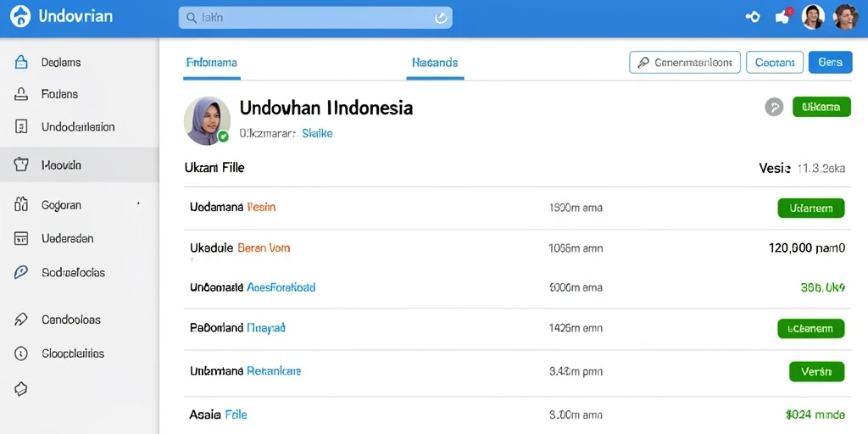This screenshot has height=434, width=868.
Task: Click the Uedersden calendar icon in sidebar
Action: 20,238
